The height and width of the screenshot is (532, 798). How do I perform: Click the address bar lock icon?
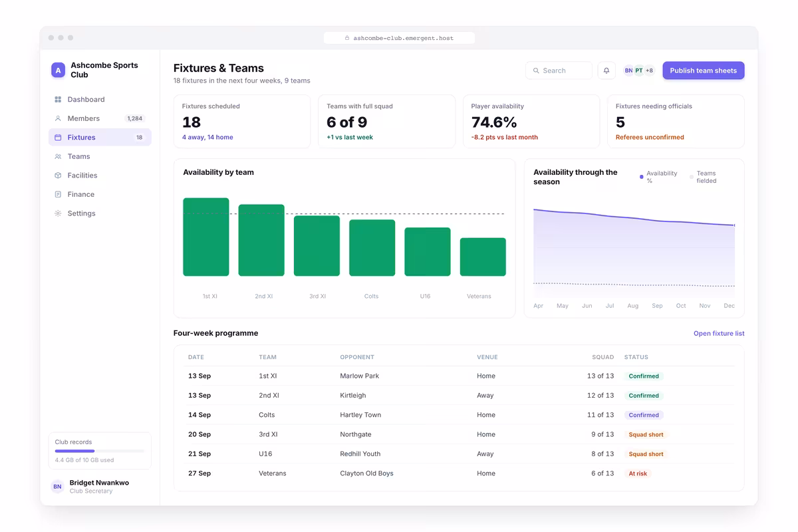347,38
